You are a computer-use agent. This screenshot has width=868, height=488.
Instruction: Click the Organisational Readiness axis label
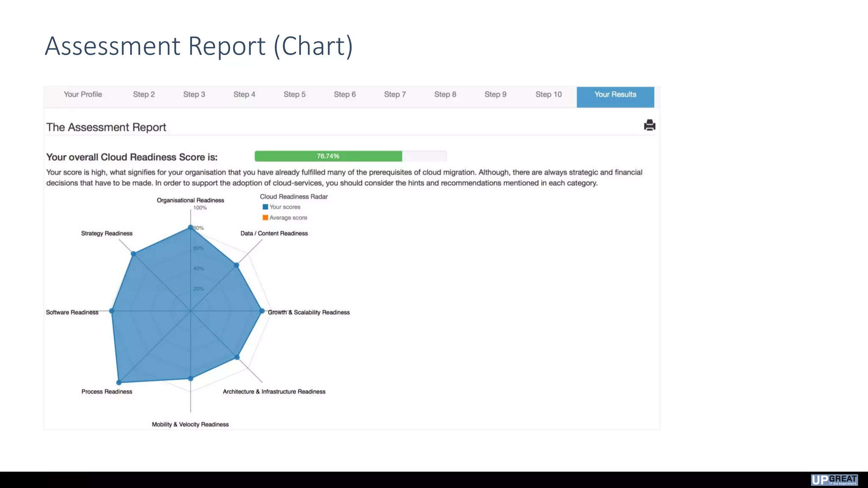point(190,200)
